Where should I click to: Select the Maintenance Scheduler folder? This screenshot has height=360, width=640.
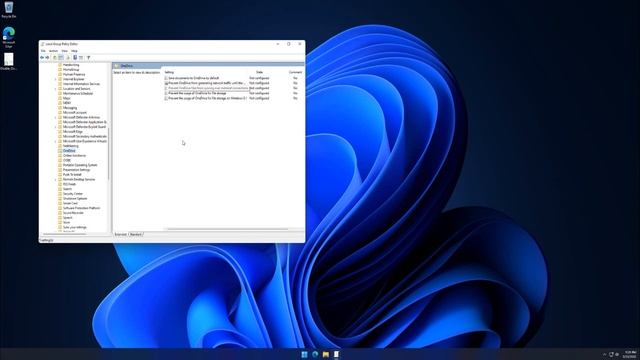pyautogui.click(x=78, y=93)
